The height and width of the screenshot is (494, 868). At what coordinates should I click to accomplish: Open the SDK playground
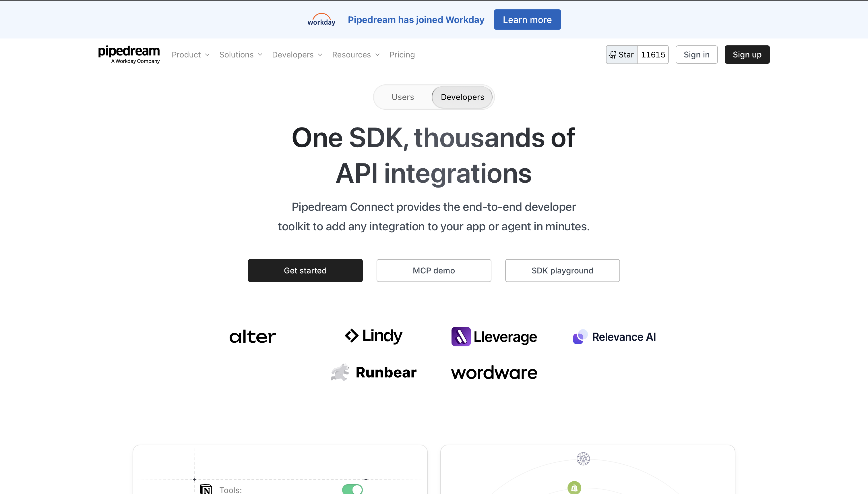coord(562,271)
